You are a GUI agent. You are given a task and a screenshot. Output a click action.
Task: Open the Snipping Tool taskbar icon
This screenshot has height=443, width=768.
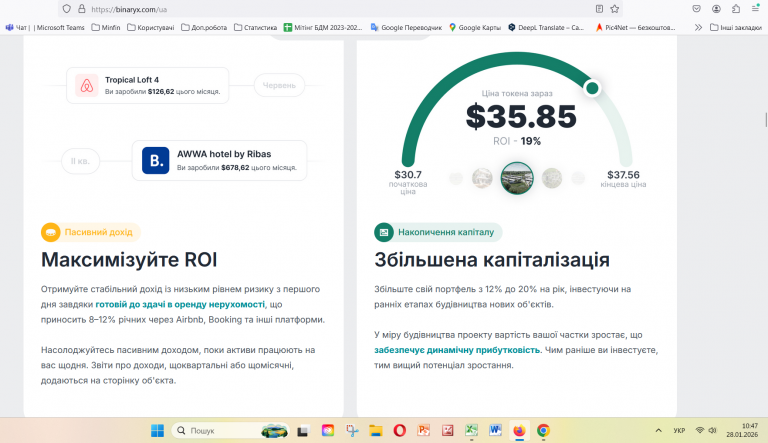click(x=352, y=431)
